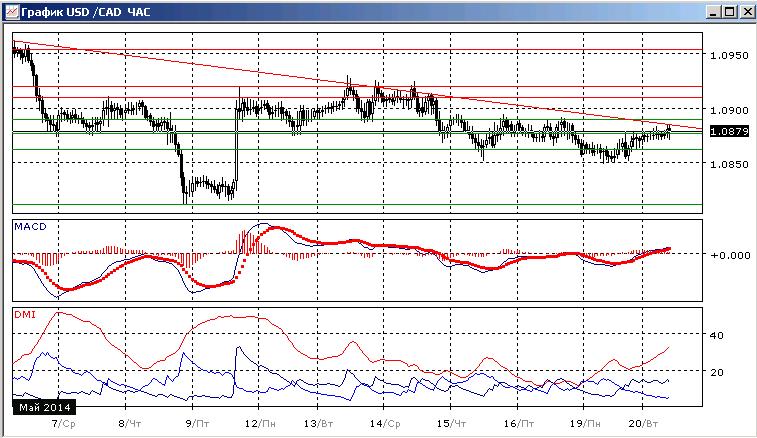The height and width of the screenshot is (438, 757).
Task: Select the MACD indicator label
Action: click(30, 226)
